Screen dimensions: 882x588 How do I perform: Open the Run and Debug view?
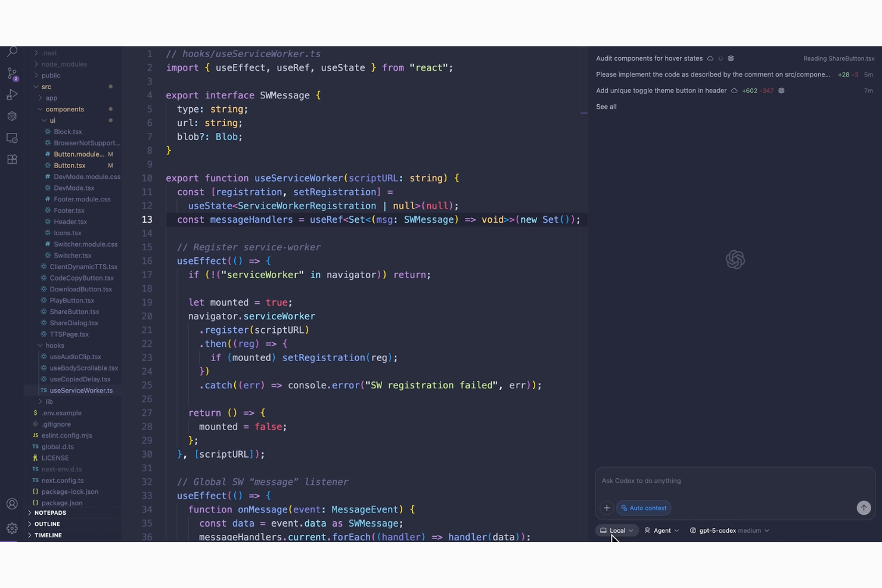click(12, 95)
